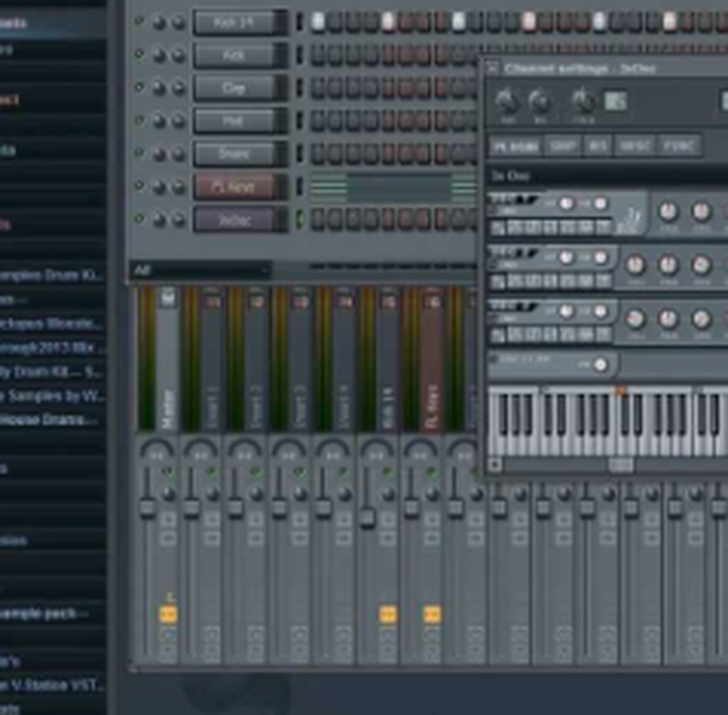Toggle the Master track mute LED in mixer
This screenshot has height=715, width=728.
click(x=169, y=471)
